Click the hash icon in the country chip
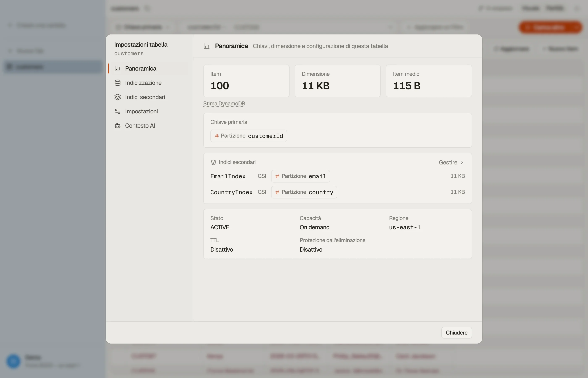Image resolution: width=588 pixels, height=378 pixels. coord(277,192)
